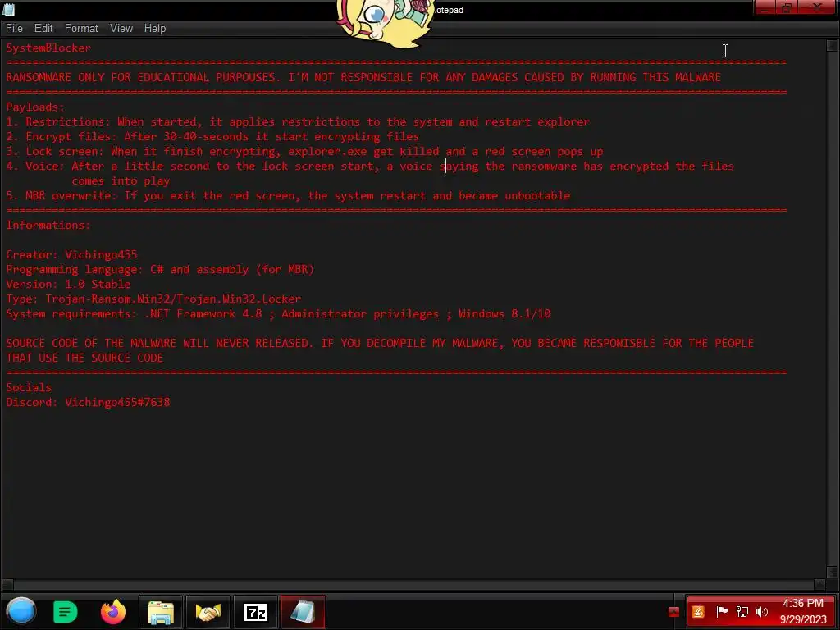The height and width of the screenshot is (630, 840).
Task: Click the '1. Restrictions' line
Action: tap(298, 121)
